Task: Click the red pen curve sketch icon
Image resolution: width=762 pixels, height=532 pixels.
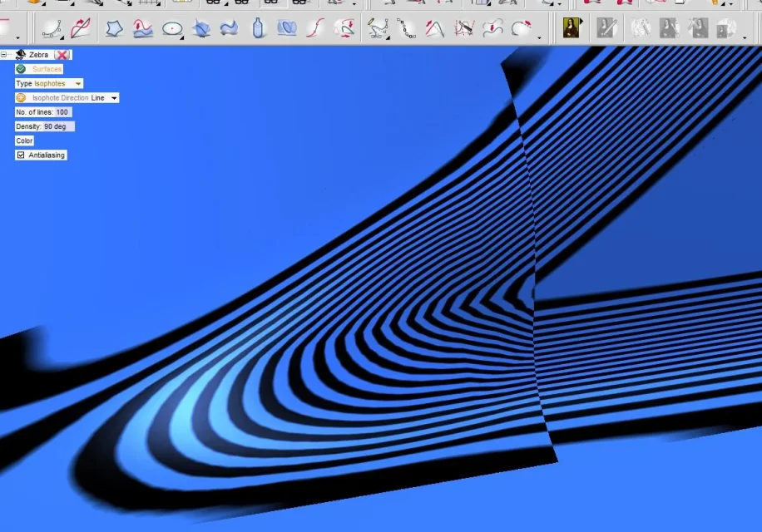Action: click(80, 28)
